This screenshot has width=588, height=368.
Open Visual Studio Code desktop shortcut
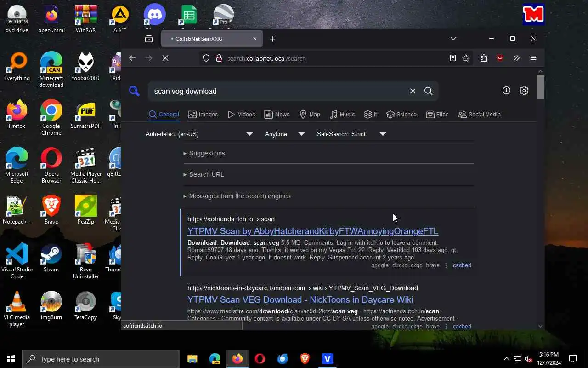pos(17,261)
